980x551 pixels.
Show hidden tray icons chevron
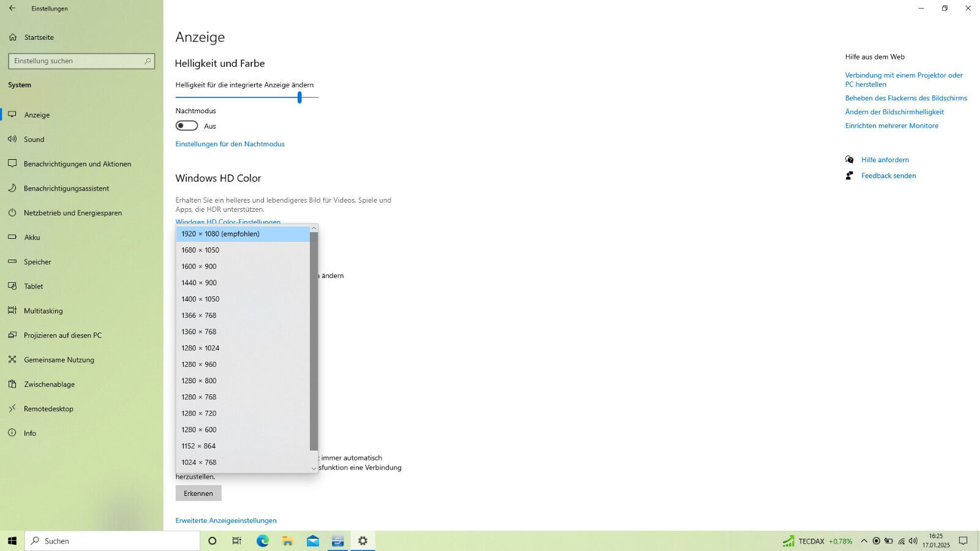click(864, 541)
